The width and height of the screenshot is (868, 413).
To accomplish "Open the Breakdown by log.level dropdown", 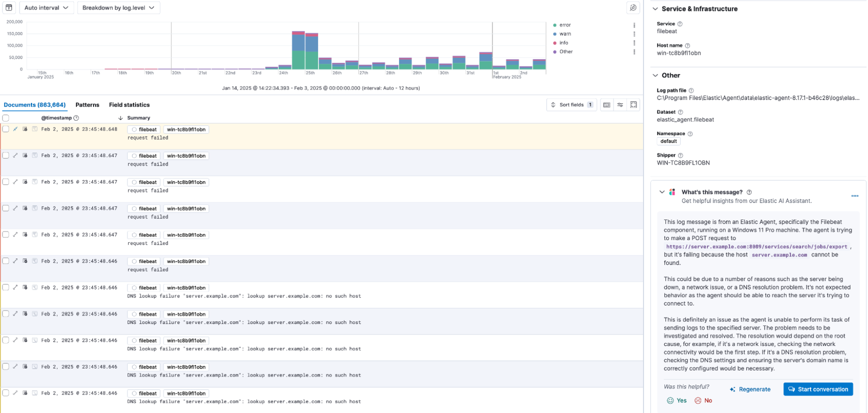I will pyautogui.click(x=118, y=7).
